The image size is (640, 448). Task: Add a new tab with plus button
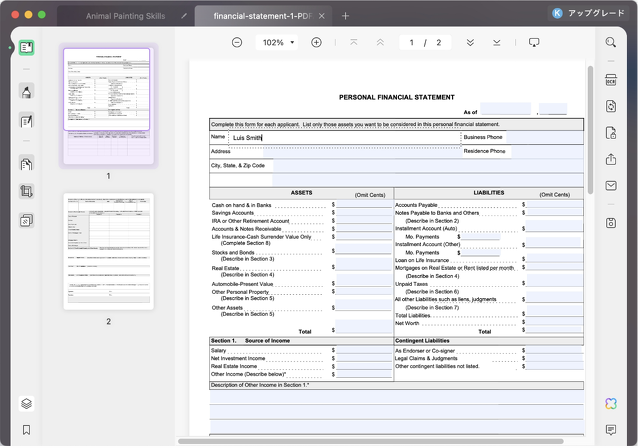pos(345,16)
